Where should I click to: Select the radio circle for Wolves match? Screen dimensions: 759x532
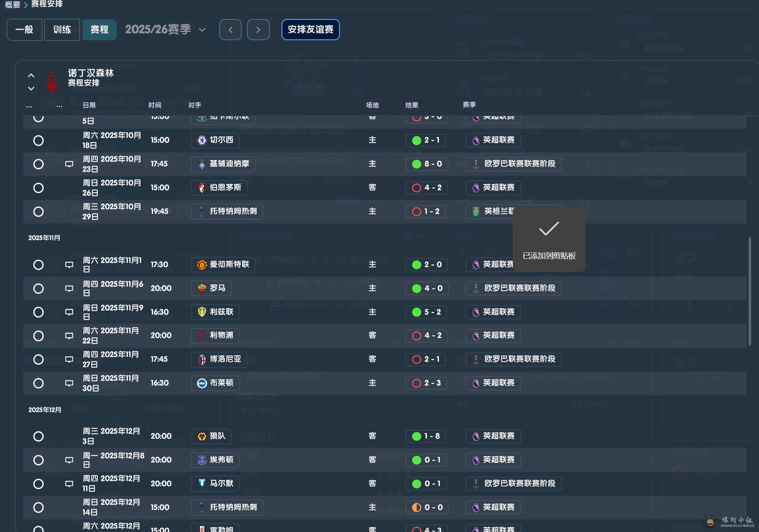[38, 436]
